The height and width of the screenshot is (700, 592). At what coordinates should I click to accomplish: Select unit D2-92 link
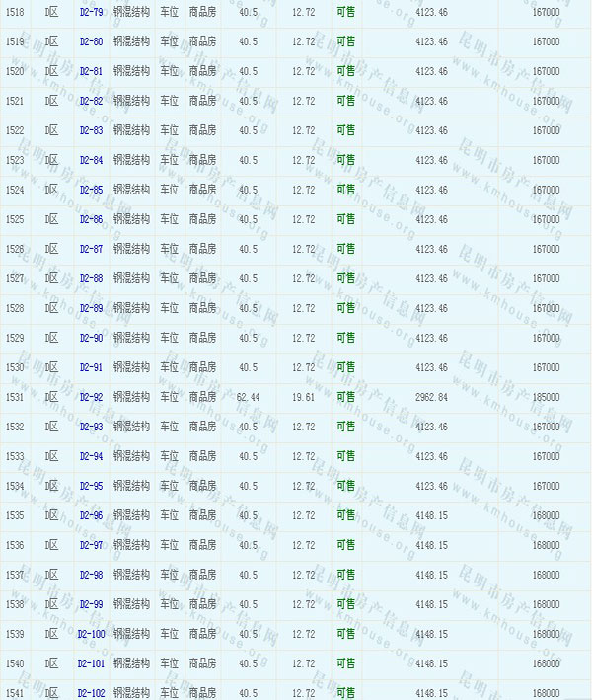pyautogui.click(x=91, y=397)
